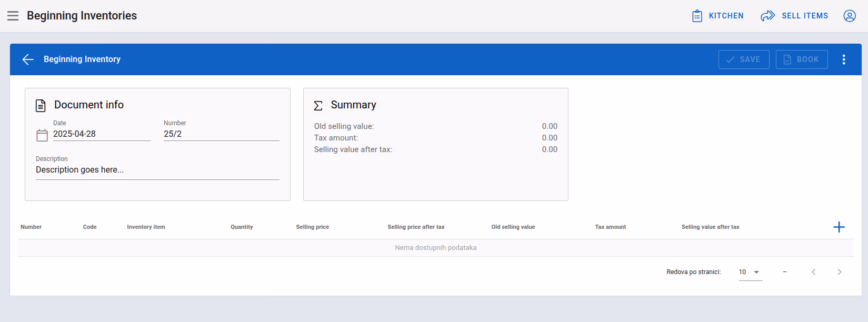This screenshot has height=322, width=868.
Task: Click the Selling value after tax summary label
Action: pos(353,149)
